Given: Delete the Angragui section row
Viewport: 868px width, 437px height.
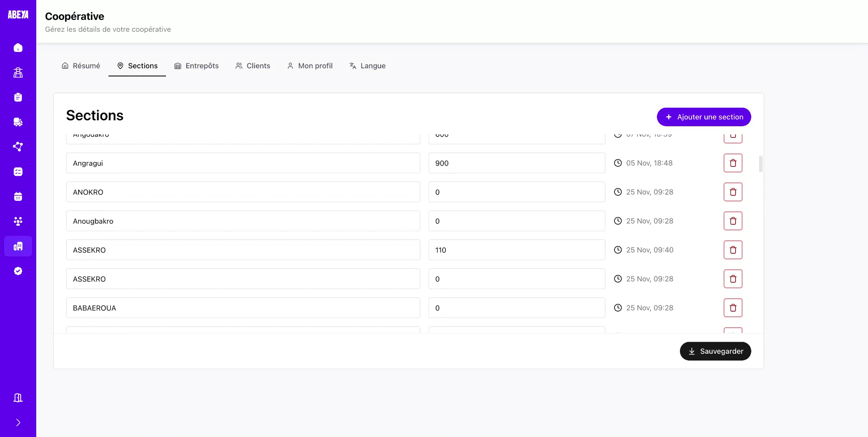Looking at the screenshot, I should click(x=733, y=163).
